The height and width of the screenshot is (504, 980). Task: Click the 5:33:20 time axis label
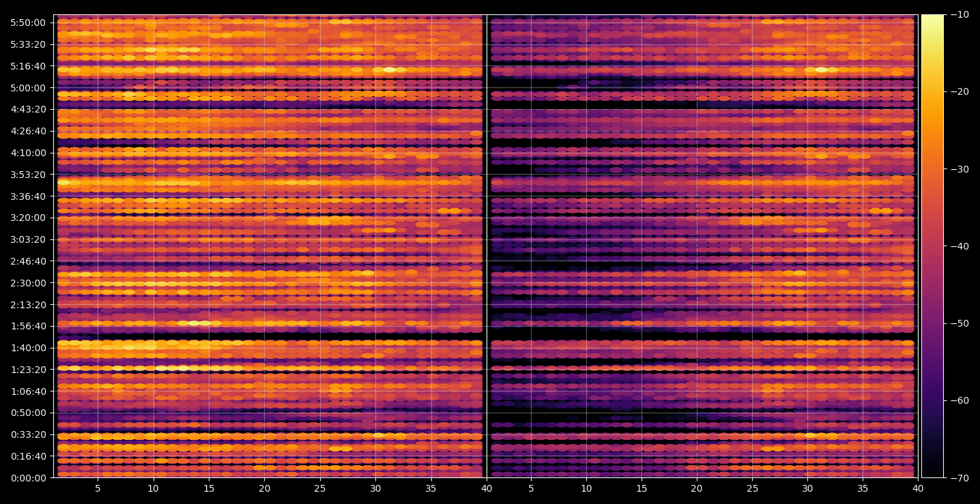pos(28,44)
